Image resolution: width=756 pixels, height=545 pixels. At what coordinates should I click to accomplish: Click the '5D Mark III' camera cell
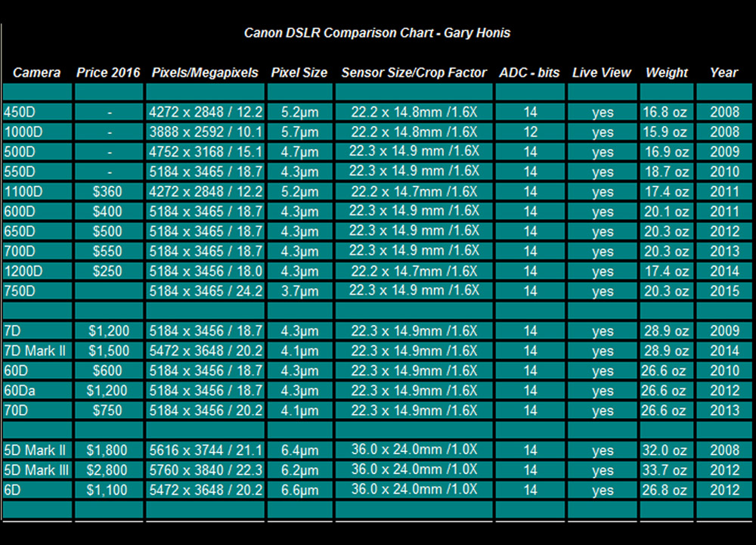pyautogui.click(x=37, y=470)
